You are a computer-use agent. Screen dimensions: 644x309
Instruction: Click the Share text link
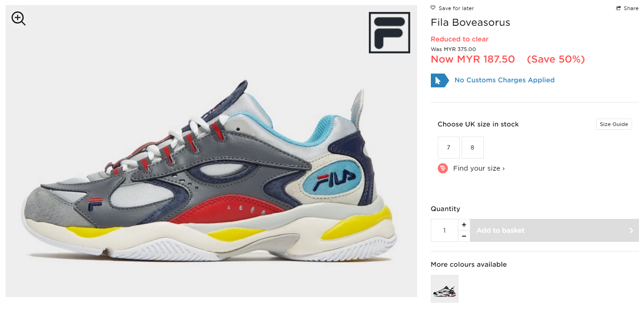coord(631,8)
